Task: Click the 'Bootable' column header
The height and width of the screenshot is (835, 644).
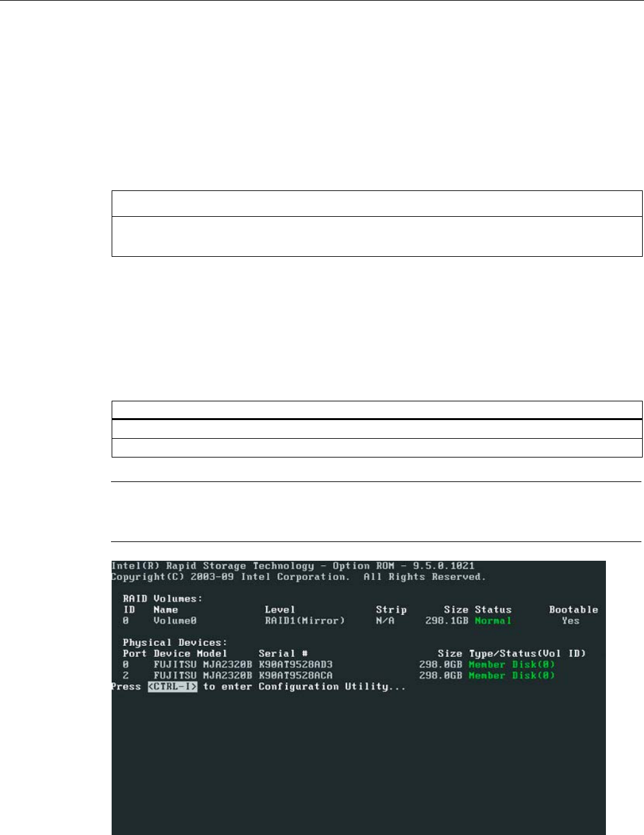Action: 574,610
